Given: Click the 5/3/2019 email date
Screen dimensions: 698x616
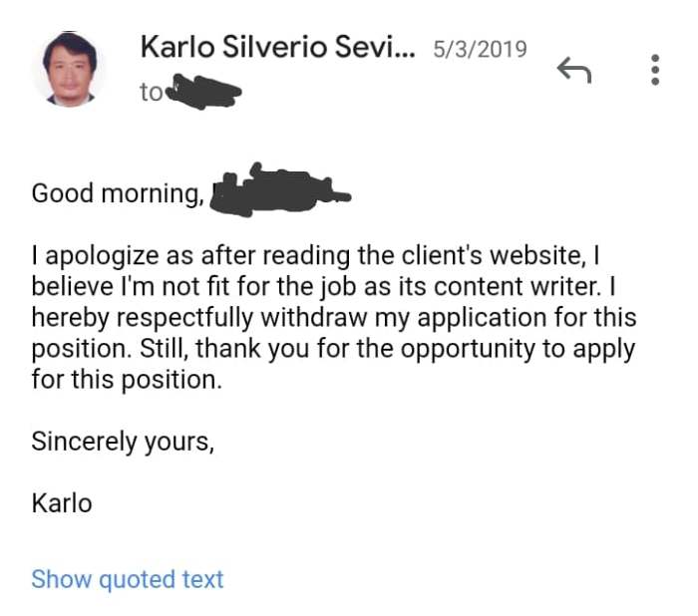Looking at the screenshot, I should (480, 48).
